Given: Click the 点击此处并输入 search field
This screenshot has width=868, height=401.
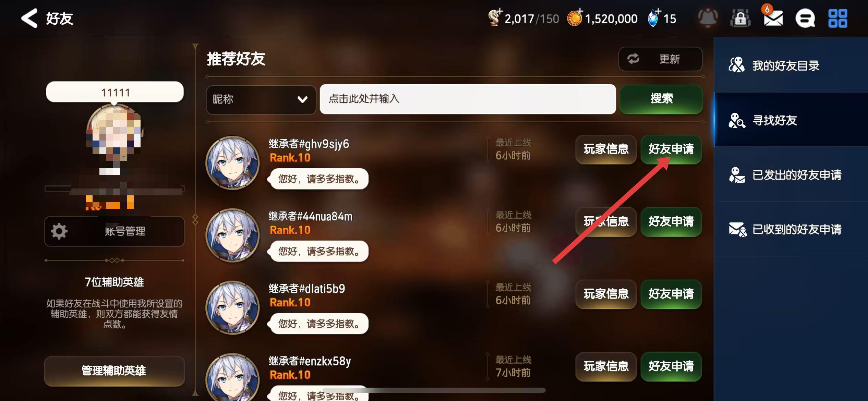Looking at the screenshot, I should point(468,99).
